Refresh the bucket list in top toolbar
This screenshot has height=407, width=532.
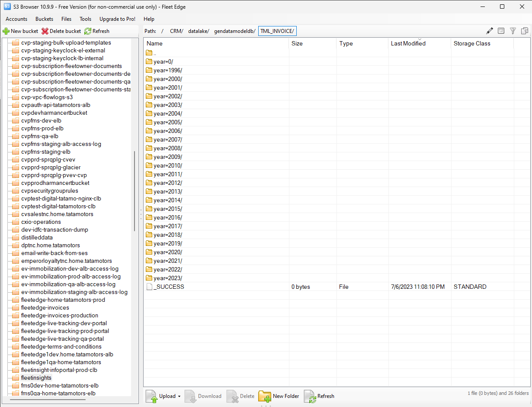[97, 31]
